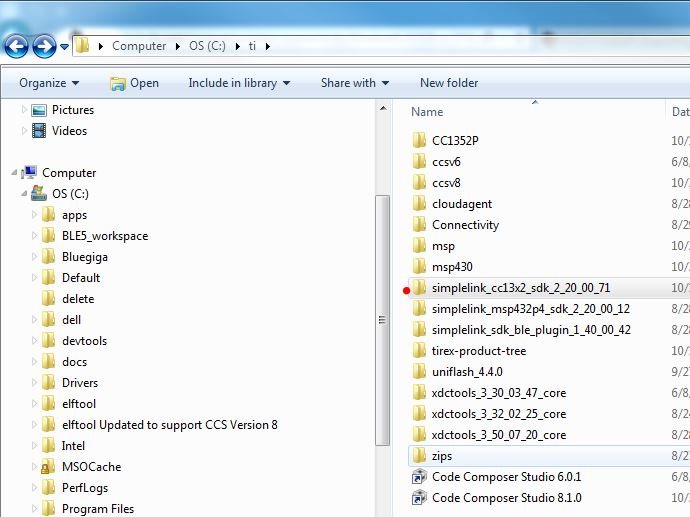
Task: Open the Share with menu
Action: (355, 83)
